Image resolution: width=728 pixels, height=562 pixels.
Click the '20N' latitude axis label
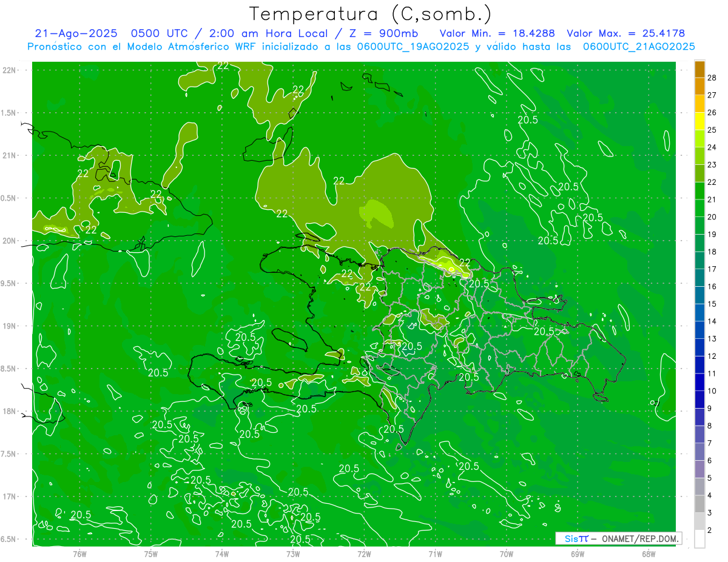click(10, 241)
